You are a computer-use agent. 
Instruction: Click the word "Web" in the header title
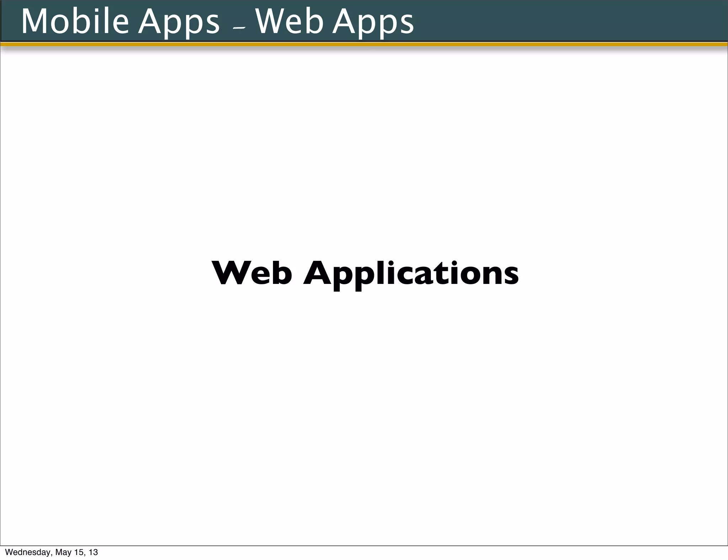point(289,21)
